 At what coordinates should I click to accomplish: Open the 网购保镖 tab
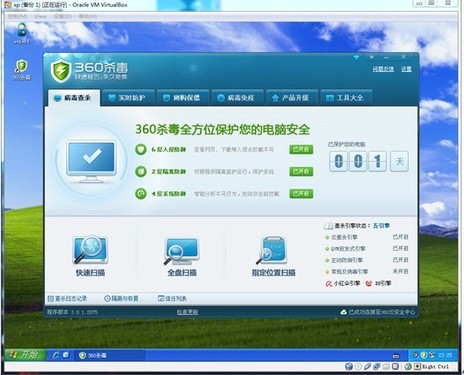pos(182,98)
